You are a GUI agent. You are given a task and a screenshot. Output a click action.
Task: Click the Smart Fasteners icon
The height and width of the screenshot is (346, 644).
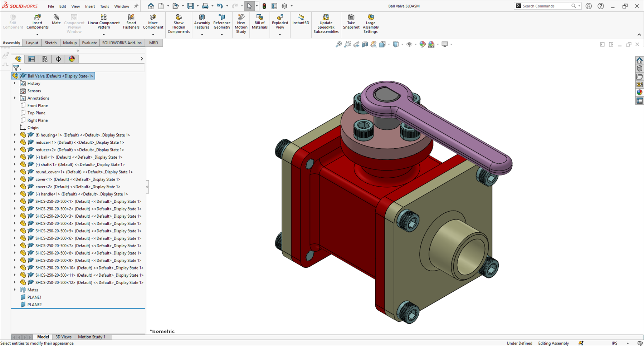pos(131,22)
